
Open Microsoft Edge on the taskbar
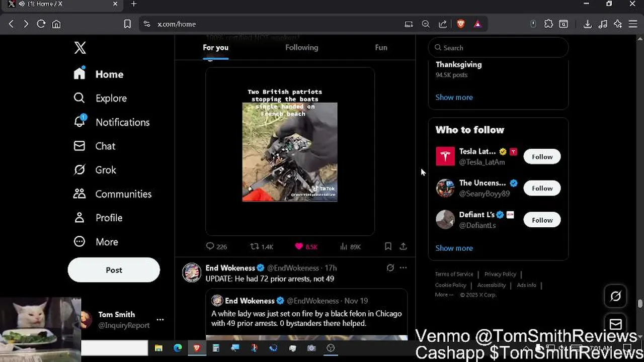click(178, 348)
